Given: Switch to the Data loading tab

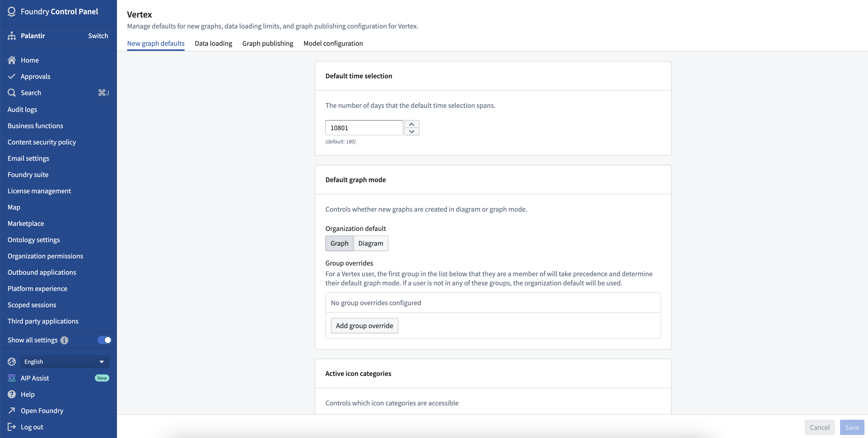Looking at the screenshot, I should [x=213, y=43].
